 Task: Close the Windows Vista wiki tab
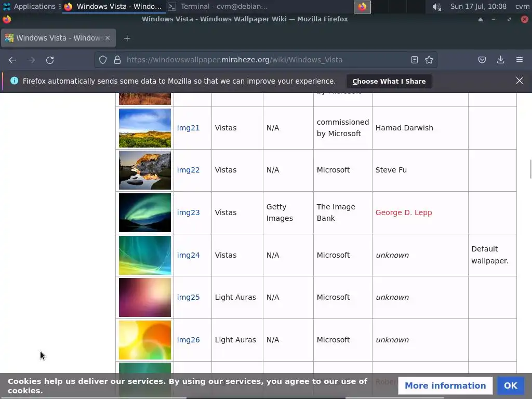pyautogui.click(x=108, y=38)
